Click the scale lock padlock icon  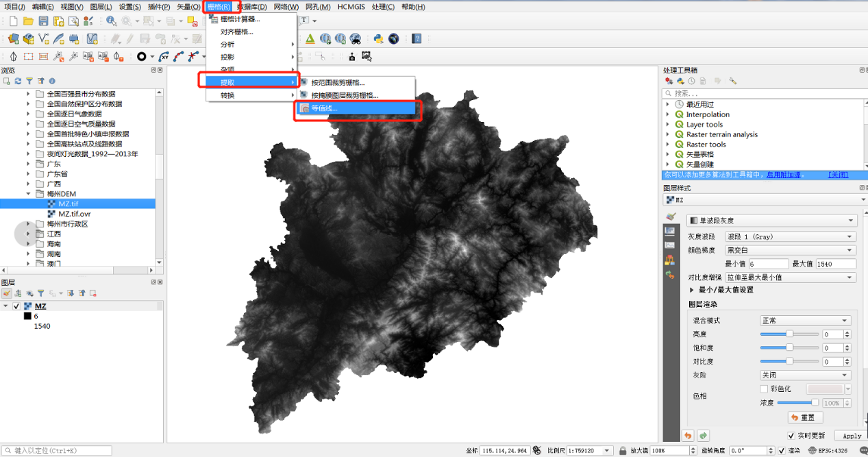(623, 451)
